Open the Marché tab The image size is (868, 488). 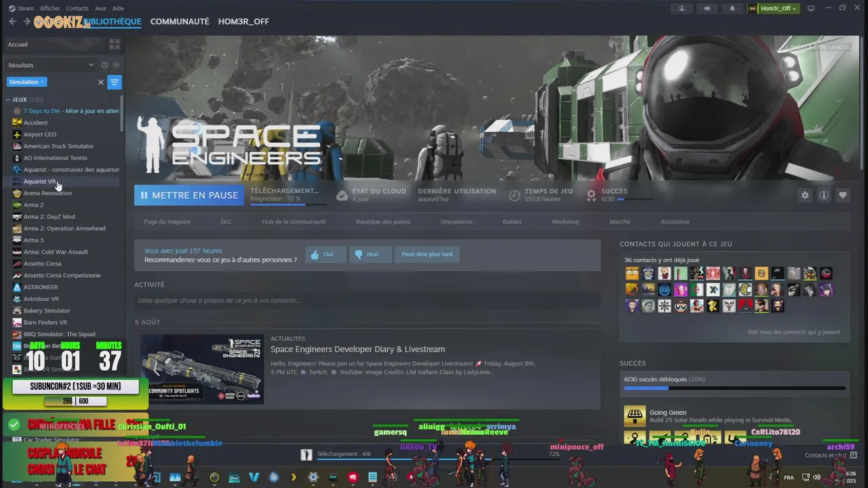[x=620, y=222]
